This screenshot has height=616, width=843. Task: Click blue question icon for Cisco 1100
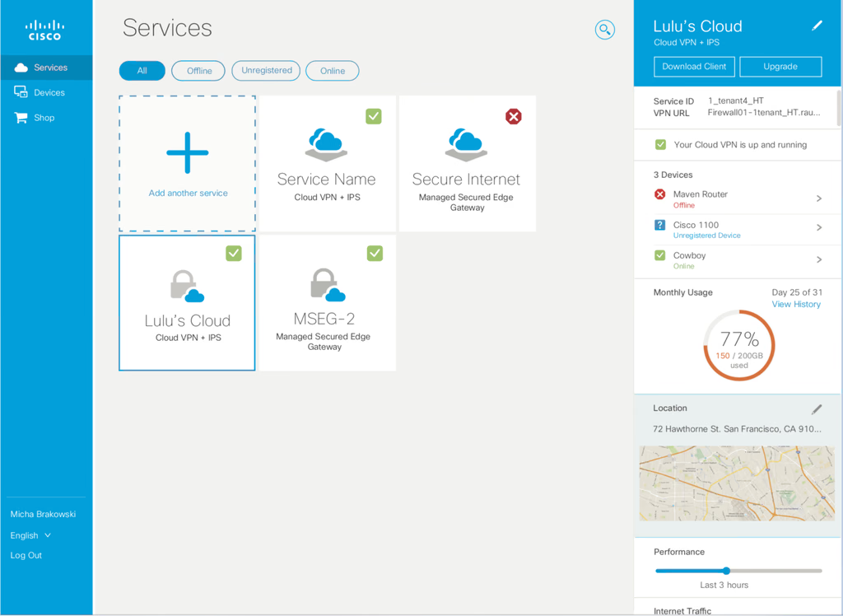tap(659, 225)
